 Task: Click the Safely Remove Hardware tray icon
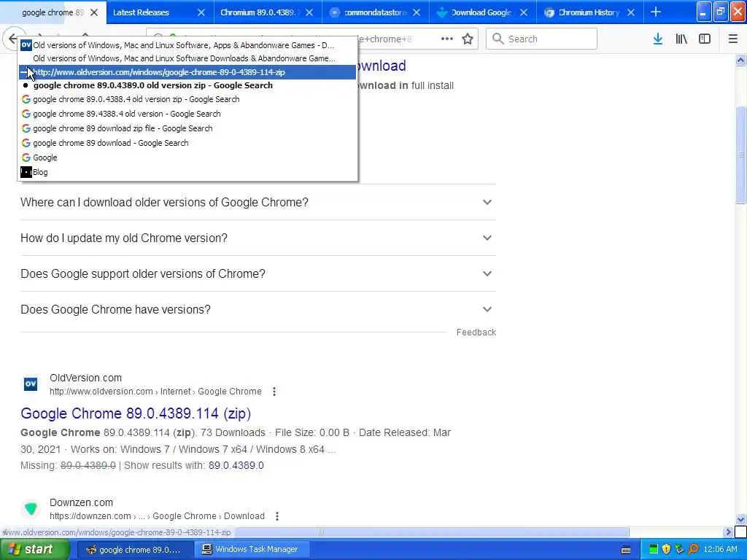(679, 550)
